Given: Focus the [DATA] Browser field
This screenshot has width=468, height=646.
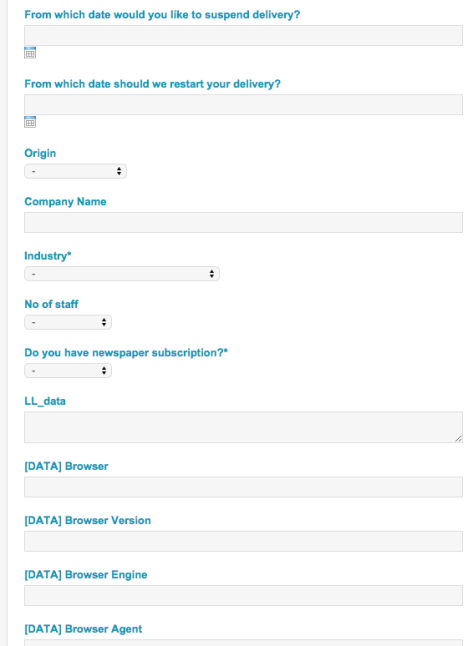Looking at the screenshot, I should (243, 487).
